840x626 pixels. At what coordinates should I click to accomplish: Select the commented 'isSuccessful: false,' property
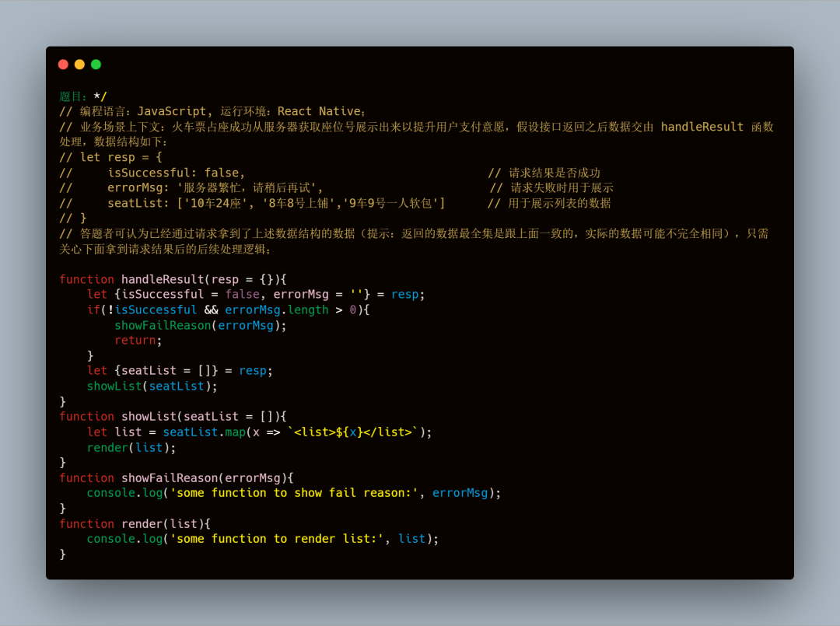[x=177, y=173]
